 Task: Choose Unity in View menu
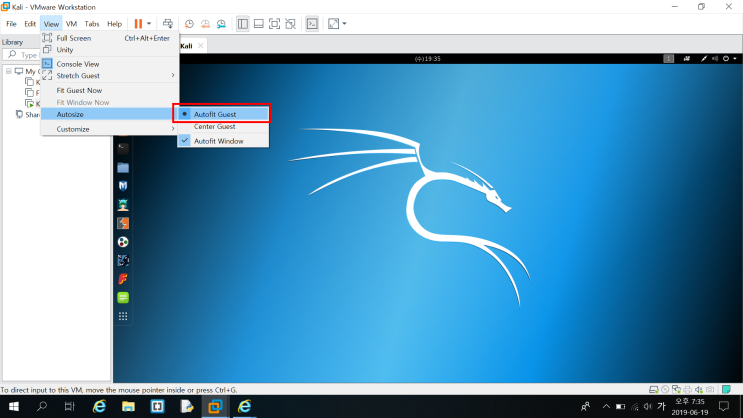[x=110, y=50]
